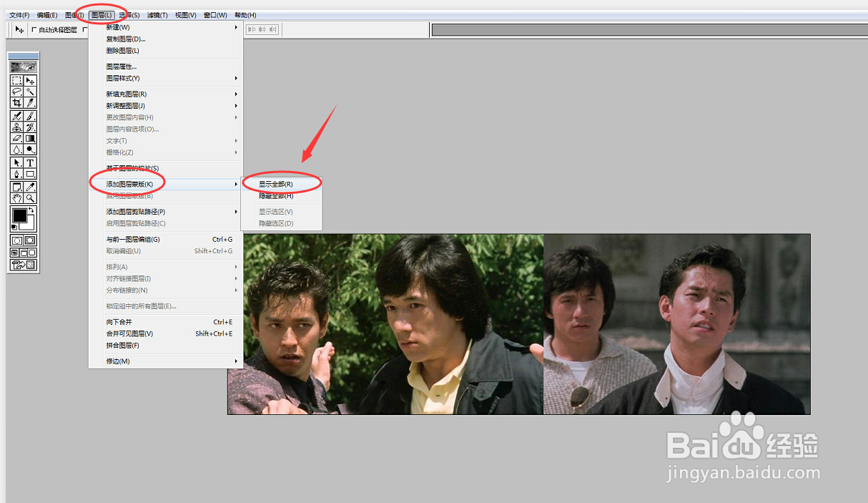The height and width of the screenshot is (503, 868).
Task: Expand the 新调整图层(J) submenu
Action: point(166,106)
